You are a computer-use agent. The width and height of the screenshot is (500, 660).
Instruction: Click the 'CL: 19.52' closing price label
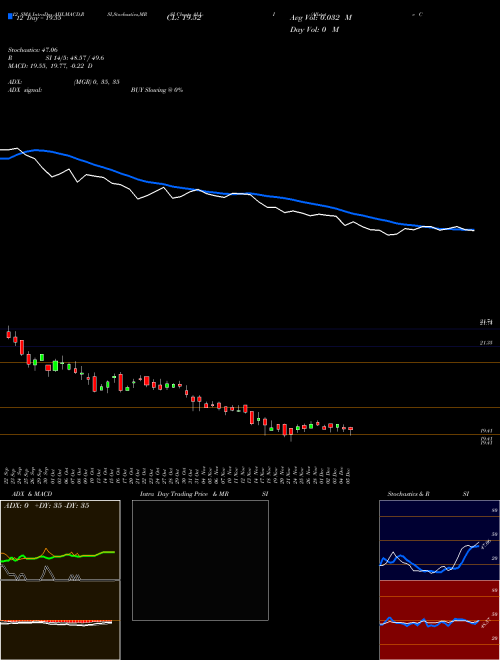click(184, 18)
